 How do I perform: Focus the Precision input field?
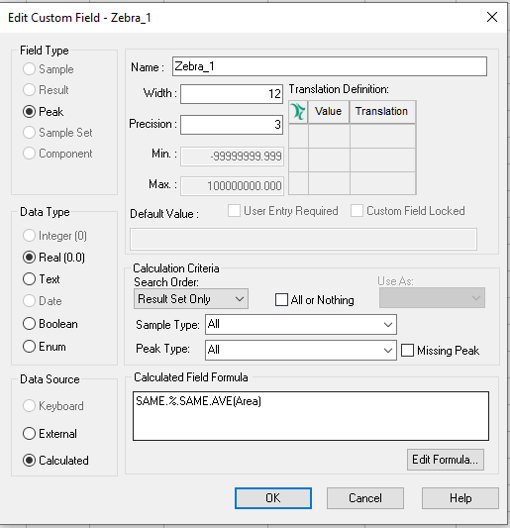tap(231, 125)
